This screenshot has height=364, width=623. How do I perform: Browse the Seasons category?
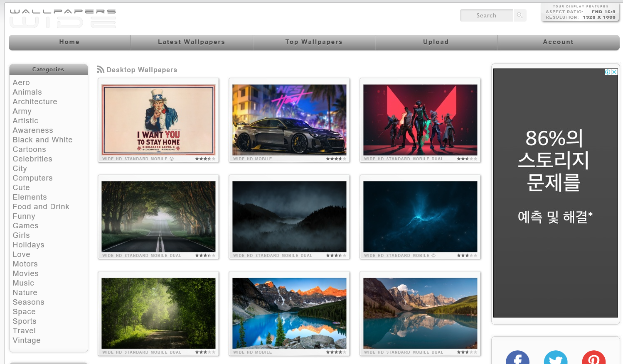point(28,302)
